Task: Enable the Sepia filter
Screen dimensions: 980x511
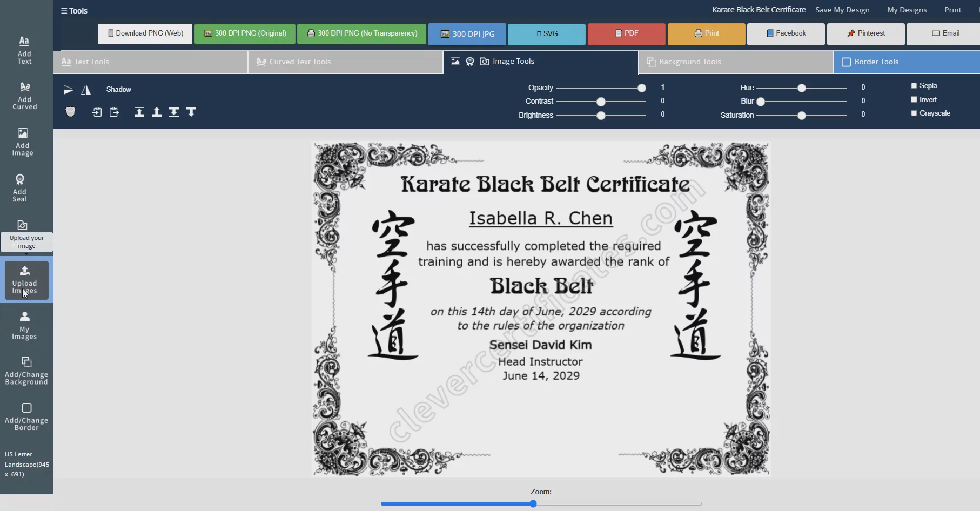Action: (914, 85)
